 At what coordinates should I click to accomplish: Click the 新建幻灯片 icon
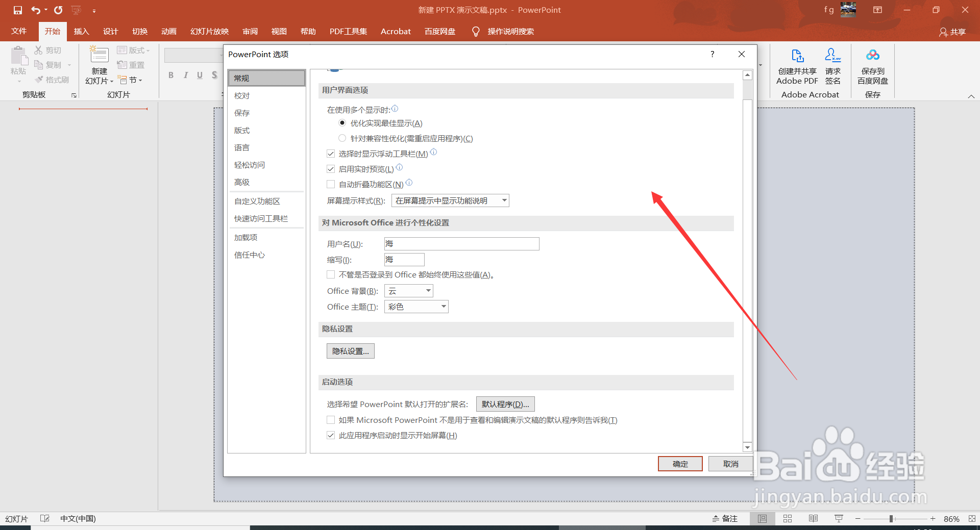coord(97,61)
